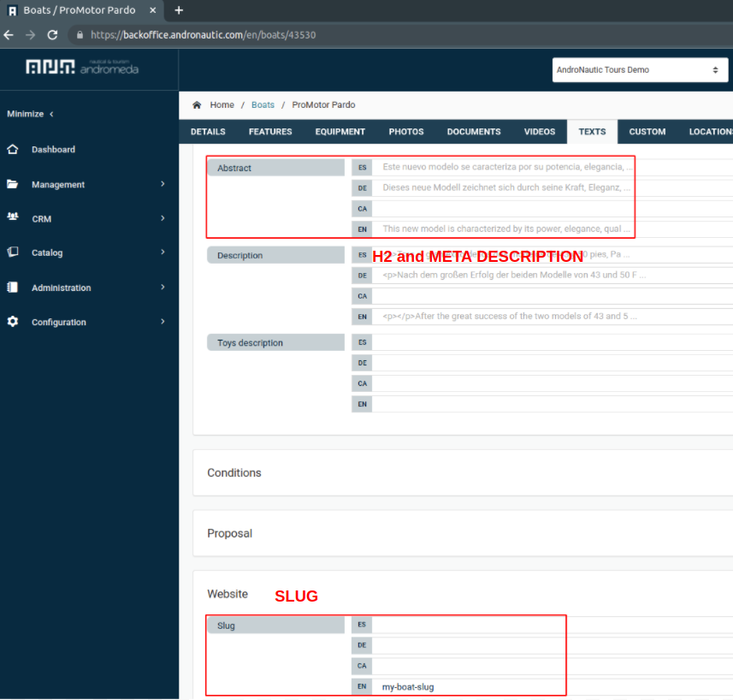The width and height of the screenshot is (733, 700).
Task: Switch to the LOCATIONS tab
Action: click(710, 132)
